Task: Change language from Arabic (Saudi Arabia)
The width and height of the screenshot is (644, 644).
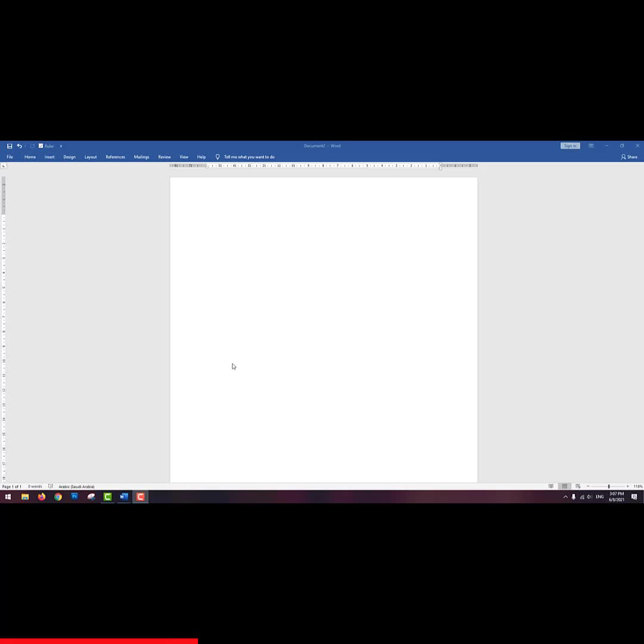Action: pos(76,487)
